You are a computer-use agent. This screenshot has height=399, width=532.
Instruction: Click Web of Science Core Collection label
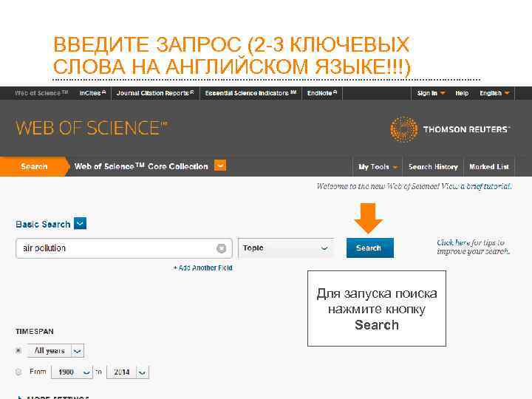(x=141, y=166)
